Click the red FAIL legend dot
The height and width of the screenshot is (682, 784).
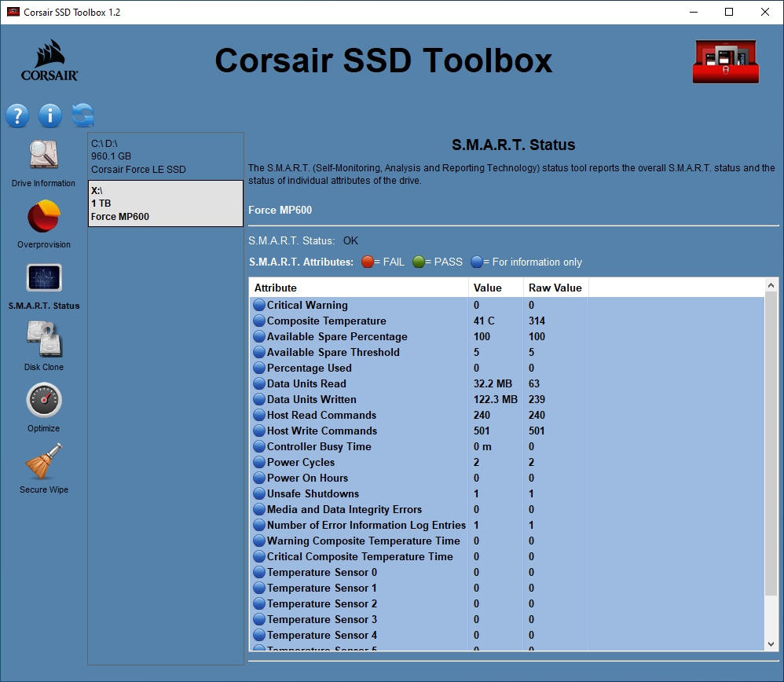368,262
